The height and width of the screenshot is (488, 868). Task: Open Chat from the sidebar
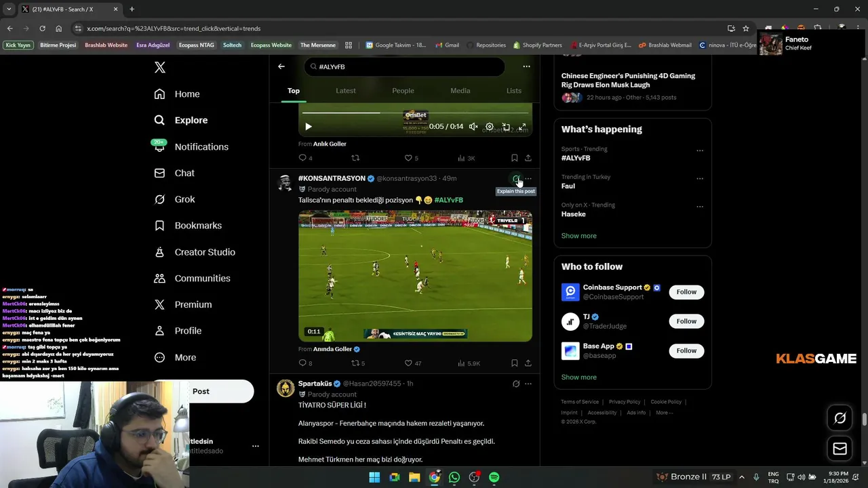(174, 173)
